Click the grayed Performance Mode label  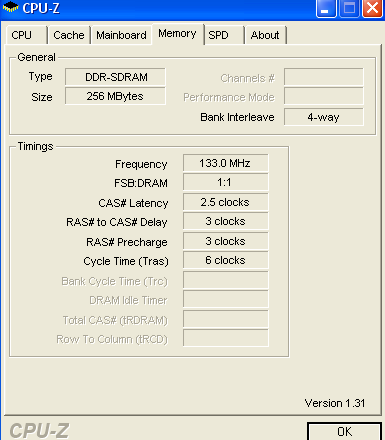(x=229, y=97)
